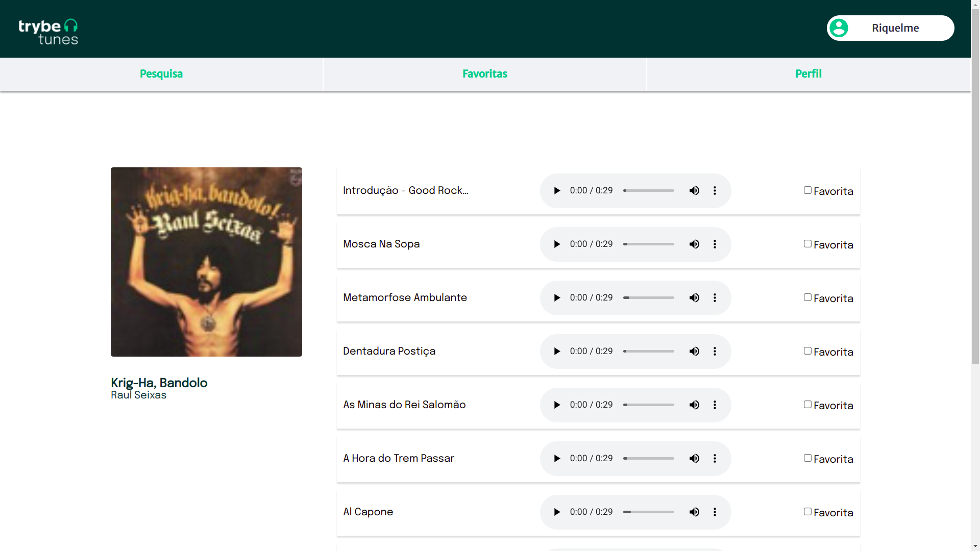Favorite the Al Capone song checkbox

click(x=807, y=512)
